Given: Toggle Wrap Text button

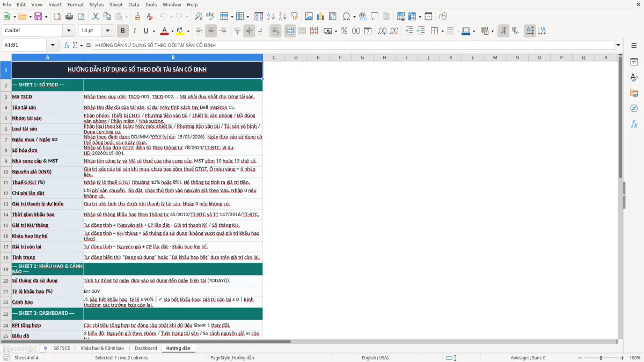Looking at the screenshot, I should click(x=276, y=31).
